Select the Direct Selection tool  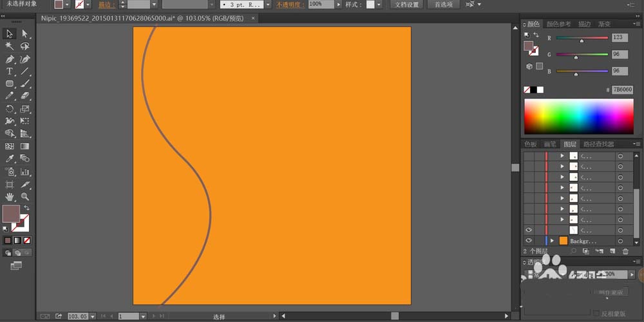click(25, 33)
